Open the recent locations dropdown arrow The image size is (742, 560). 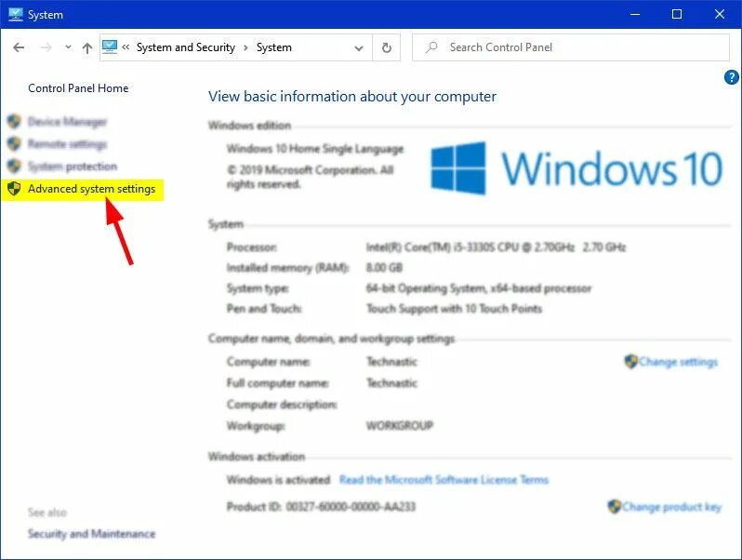(x=68, y=47)
